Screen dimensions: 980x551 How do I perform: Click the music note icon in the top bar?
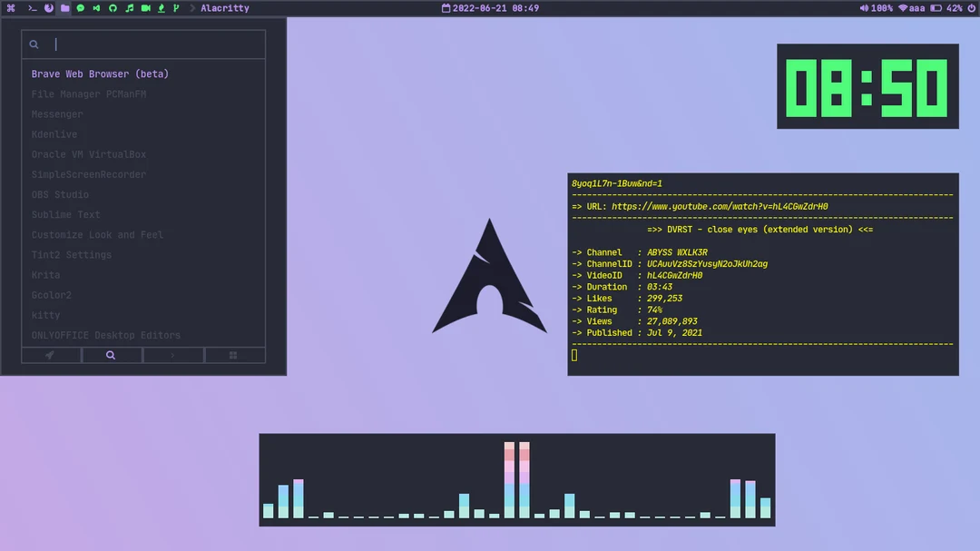click(x=128, y=8)
